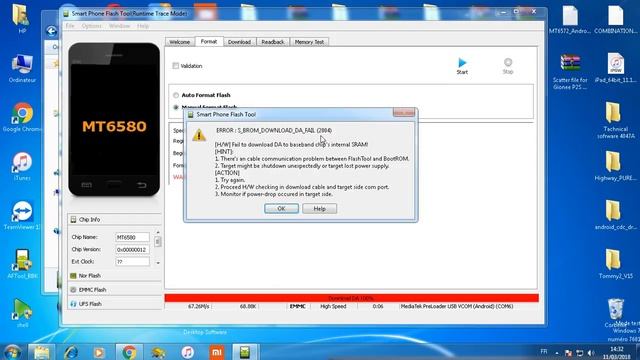The height and width of the screenshot is (360, 640).
Task: Click the MT6580 phone image
Action: pos(114,120)
